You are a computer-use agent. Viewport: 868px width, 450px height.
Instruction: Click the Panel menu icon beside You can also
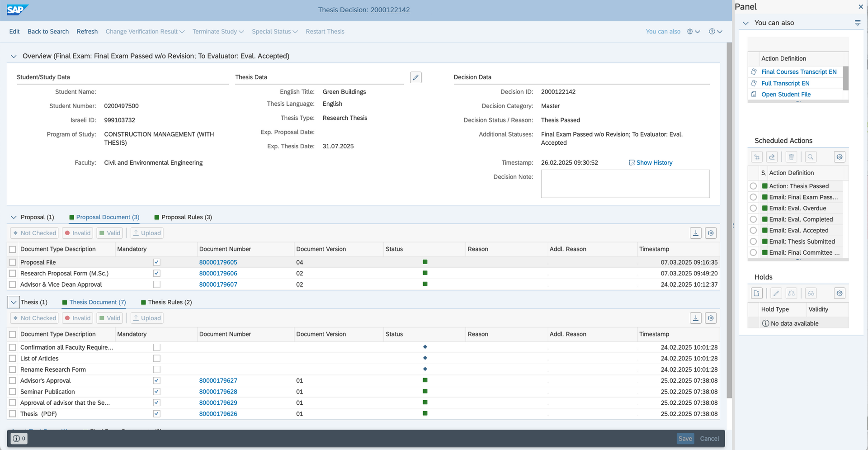pyautogui.click(x=858, y=23)
